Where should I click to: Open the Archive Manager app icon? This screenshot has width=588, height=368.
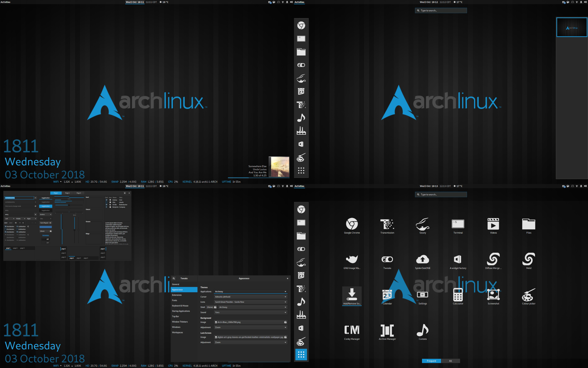tap(387, 332)
